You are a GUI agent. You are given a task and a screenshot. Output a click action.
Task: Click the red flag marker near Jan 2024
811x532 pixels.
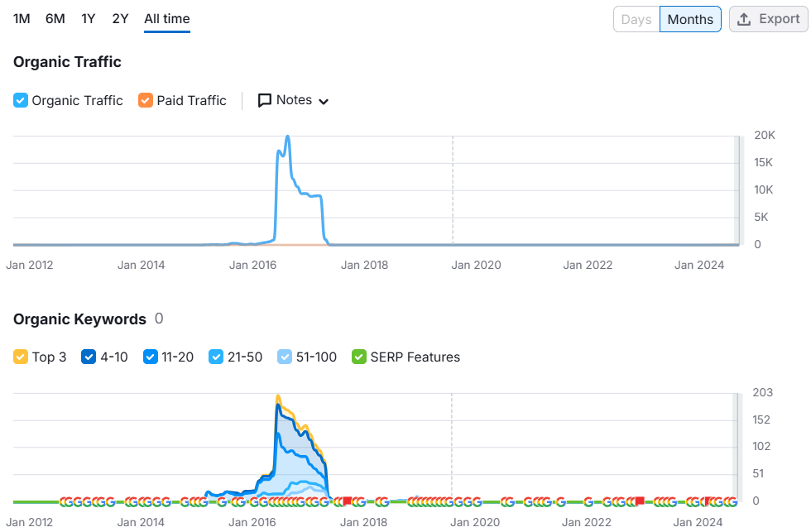coord(708,501)
